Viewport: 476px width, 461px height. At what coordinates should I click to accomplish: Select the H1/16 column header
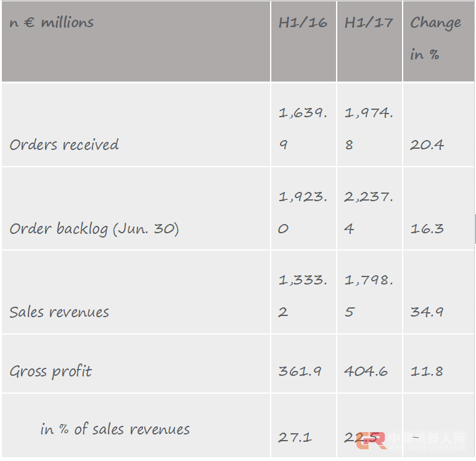[303, 23]
